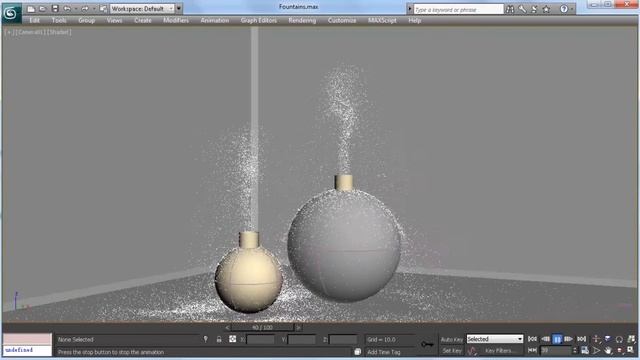Click the Project Folder icon beside Workspace
The height and width of the screenshot is (360, 640).
click(x=103, y=9)
